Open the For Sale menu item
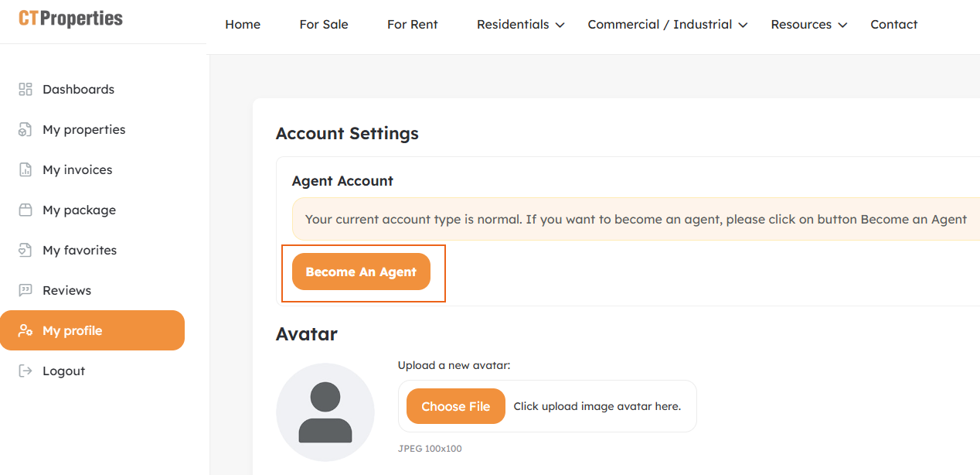 click(x=324, y=25)
